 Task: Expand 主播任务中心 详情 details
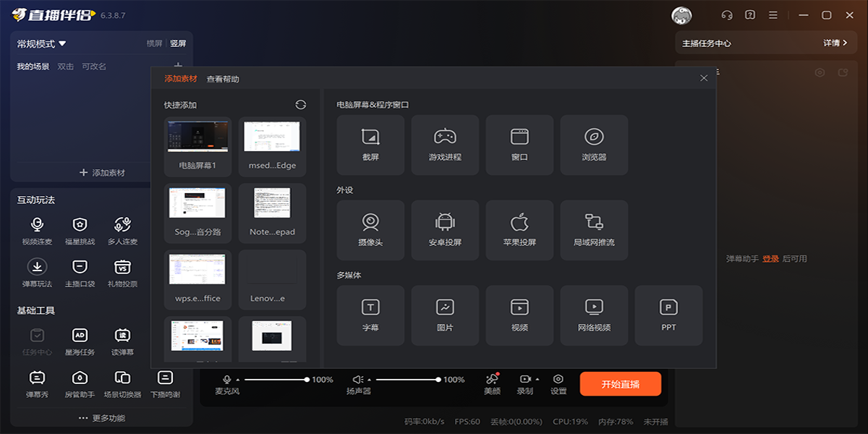[835, 43]
